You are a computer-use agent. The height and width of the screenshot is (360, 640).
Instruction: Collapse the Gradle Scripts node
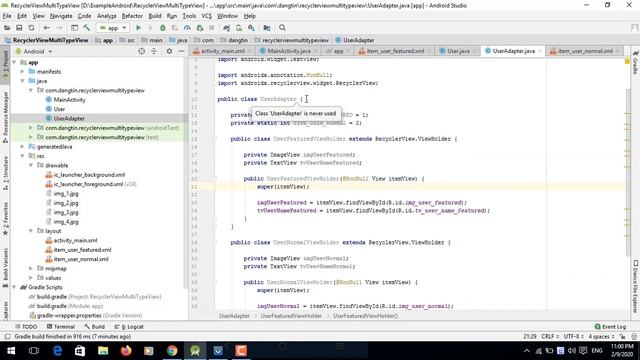[x=15, y=287]
